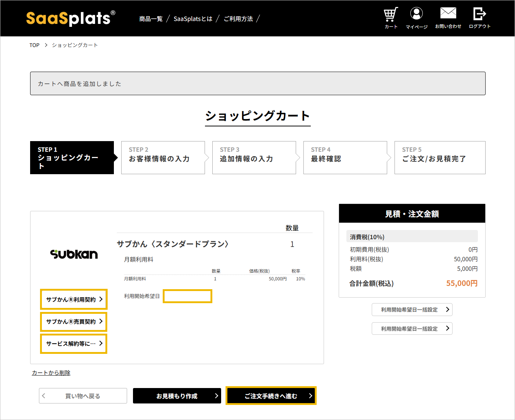Viewport: 515px width, 420px height.
Task: Select STEP 3 追加情報の入力 step
Action: pyautogui.click(x=254, y=158)
